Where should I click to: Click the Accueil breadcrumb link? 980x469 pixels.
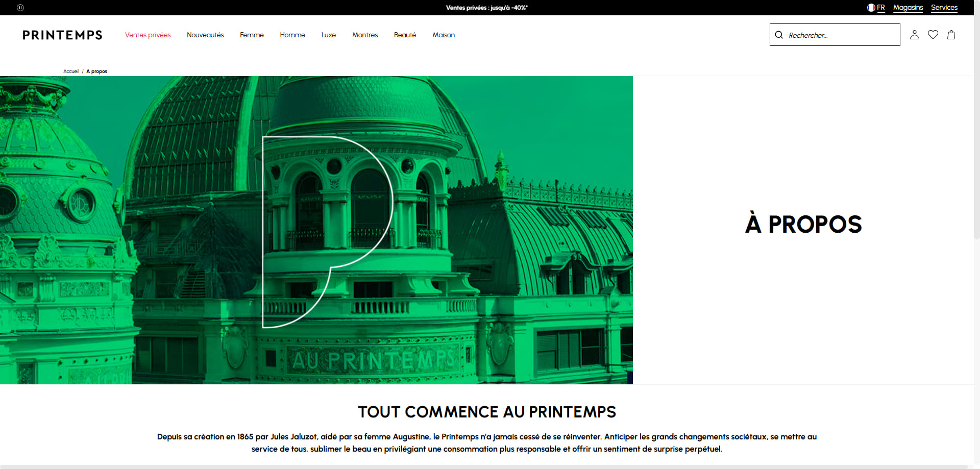pos(71,71)
